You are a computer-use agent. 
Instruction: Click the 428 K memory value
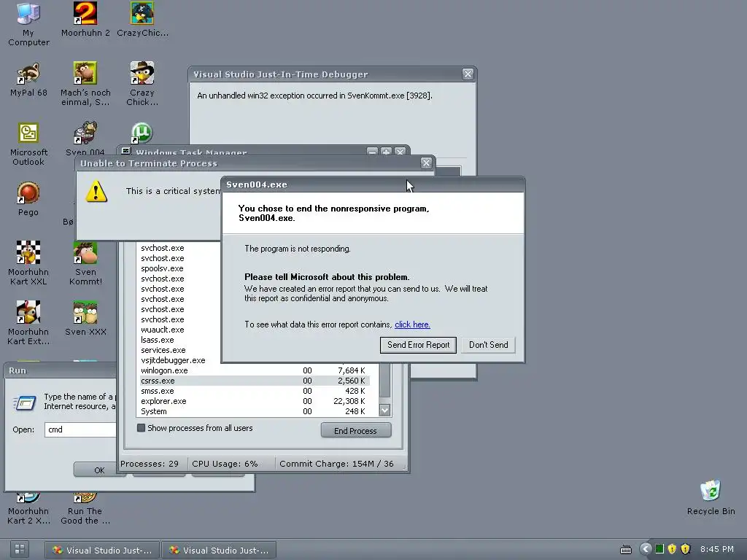tap(355, 391)
